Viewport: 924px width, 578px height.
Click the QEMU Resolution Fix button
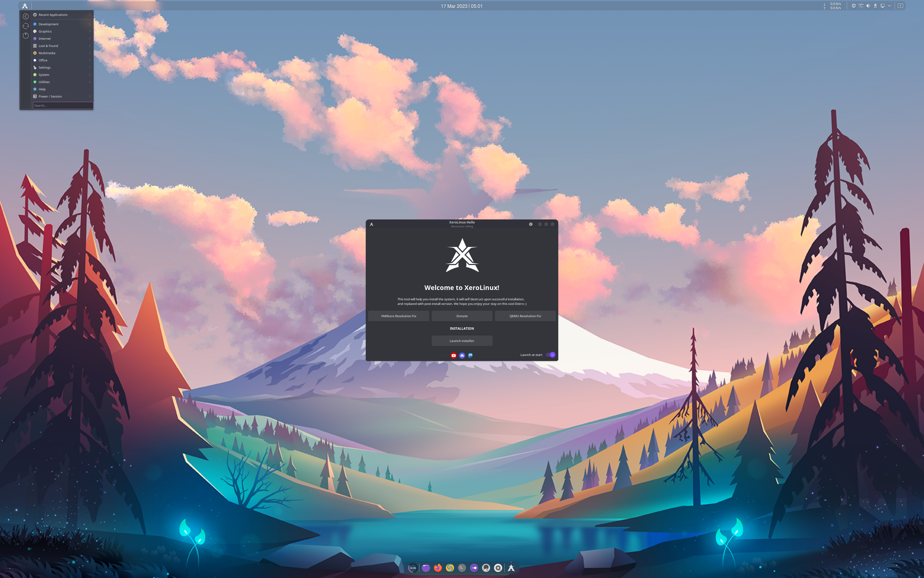point(525,316)
